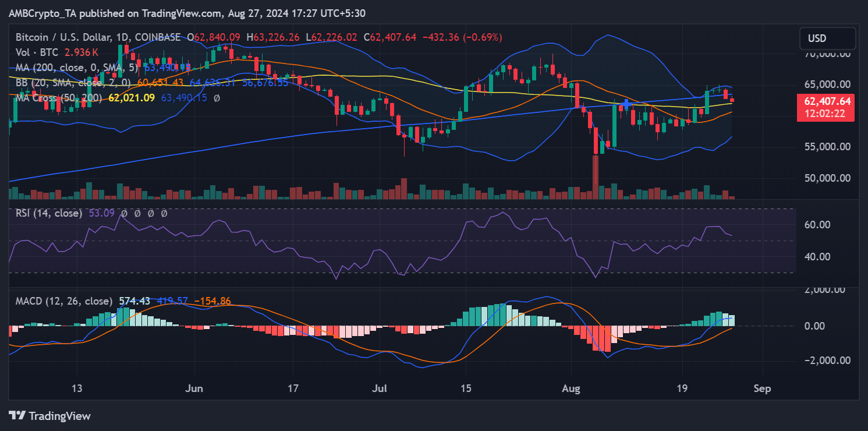Click the MACD (12, 26, close) legend
The height and width of the screenshot is (431, 868).
pyautogui.click(x=64, y=301)
